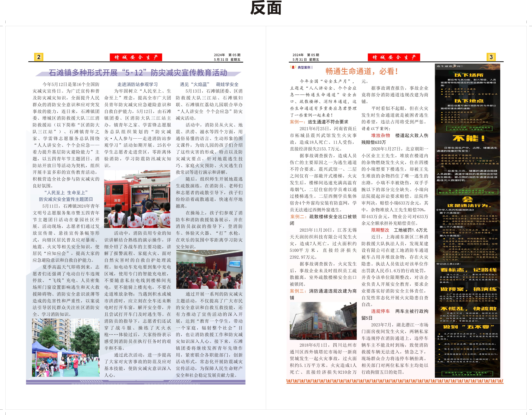
Task: Click infographic heading 以下场所
Action: pos(469,75)
